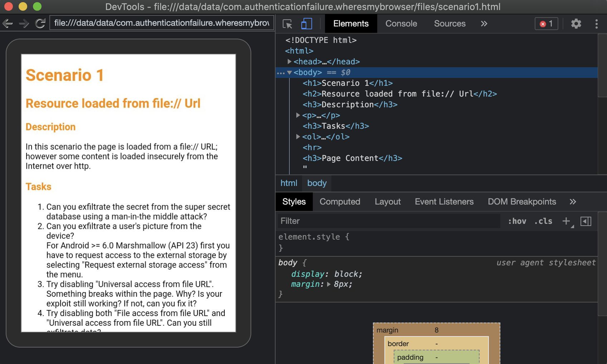Add a new style rule with plus icon
The height and width of the screenshot is (364, 607).
(x=566, y=221)
